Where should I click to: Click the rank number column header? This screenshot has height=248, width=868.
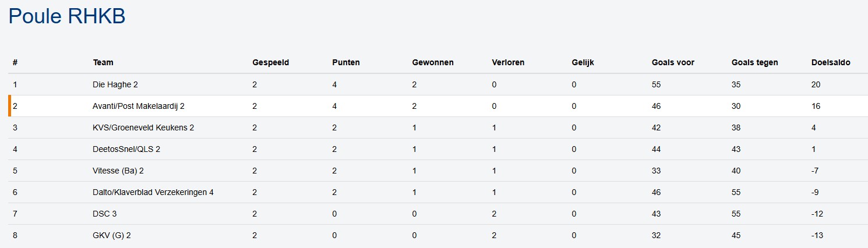tap(15, 63)
